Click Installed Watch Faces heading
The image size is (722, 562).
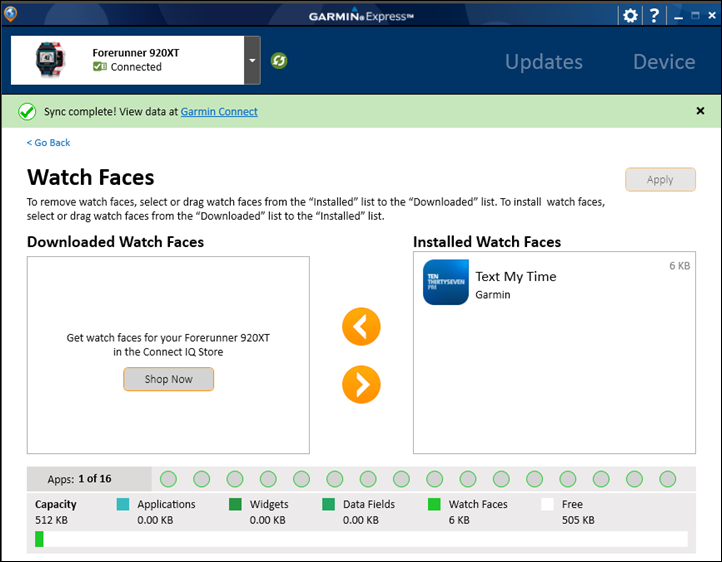[487, 242]
